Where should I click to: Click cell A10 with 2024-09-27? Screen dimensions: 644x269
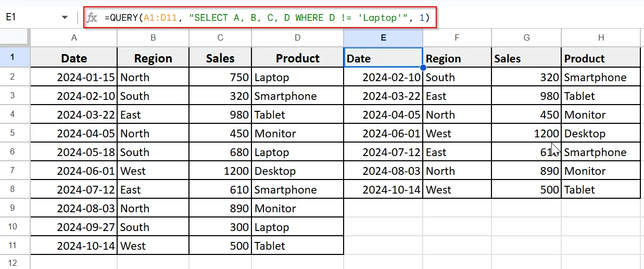tap(74, 227)
